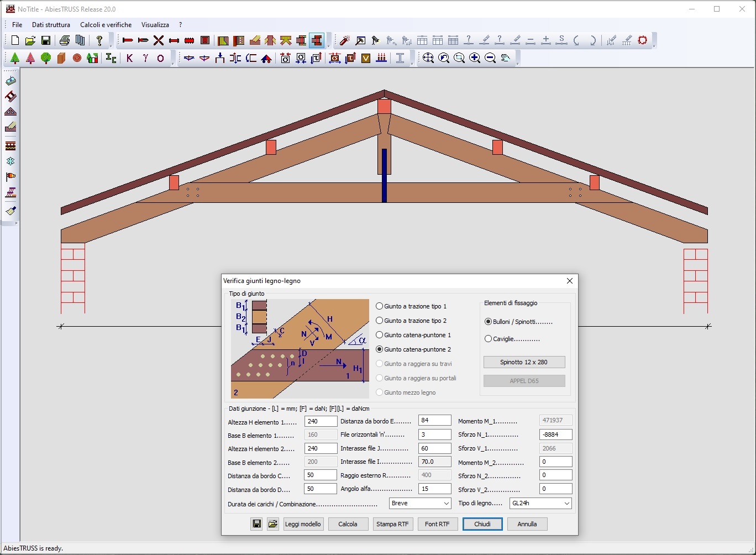756x555 pixels.
Task: Click the printer icon in toolbar
Action: coord(65,40)
